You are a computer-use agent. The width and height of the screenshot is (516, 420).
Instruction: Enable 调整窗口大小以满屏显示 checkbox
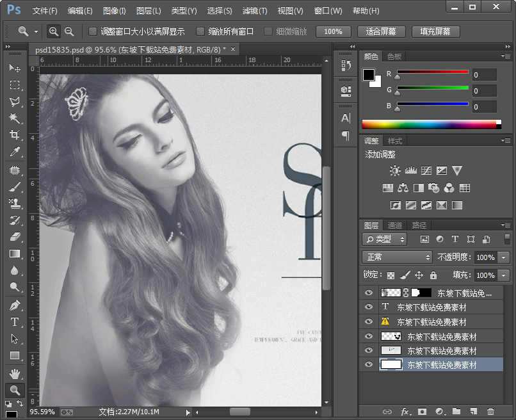tap(93, 31)
